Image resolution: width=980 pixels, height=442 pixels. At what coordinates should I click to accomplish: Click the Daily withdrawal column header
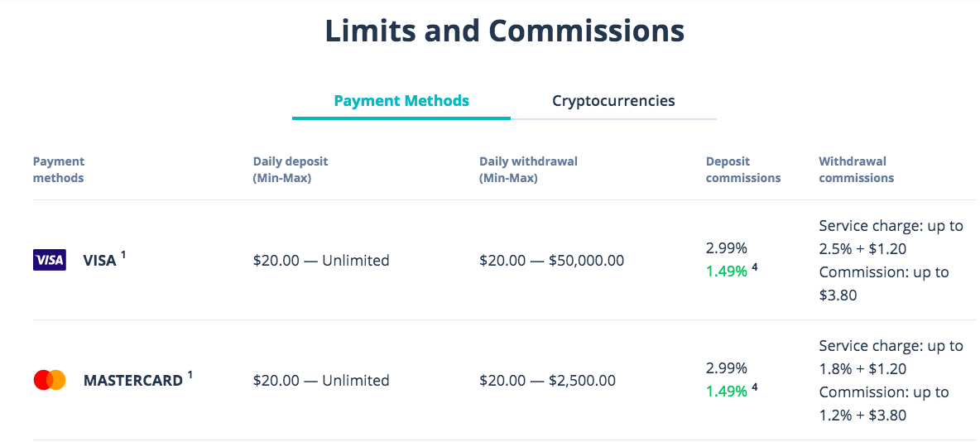click(529, 170)
